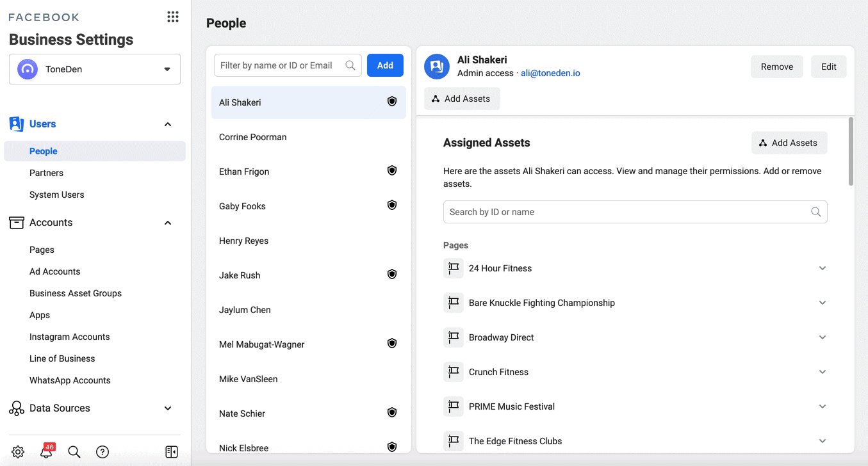The image size is (868, 466).
Task: Click the page flag icon for 24 Hour Fitness
Action: coord(454,268)
